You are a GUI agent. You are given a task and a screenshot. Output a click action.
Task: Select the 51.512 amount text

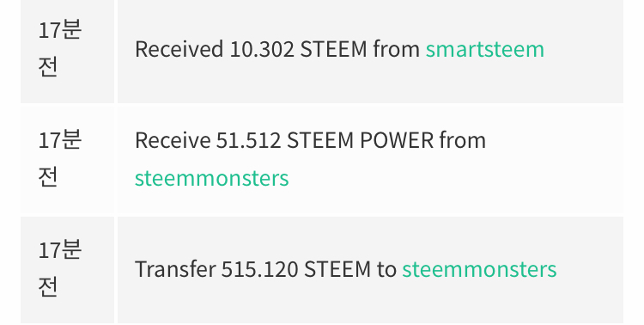click(248, 140)
